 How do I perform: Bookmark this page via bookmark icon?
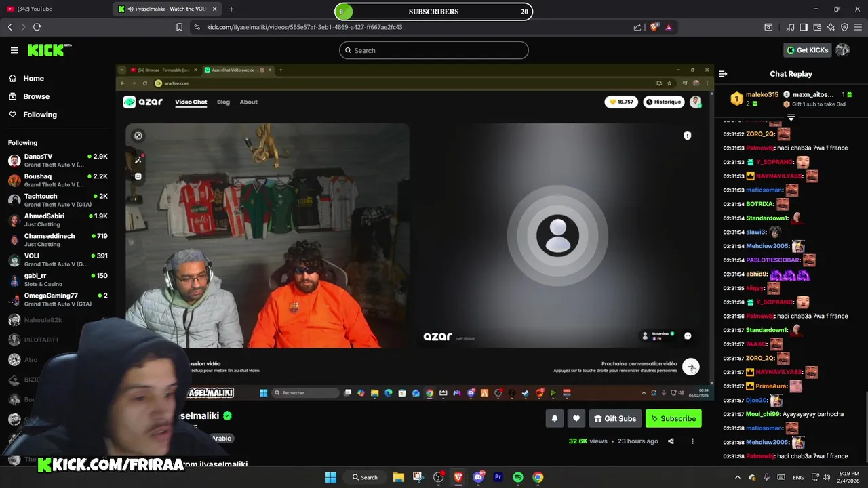tap(179, 27)
